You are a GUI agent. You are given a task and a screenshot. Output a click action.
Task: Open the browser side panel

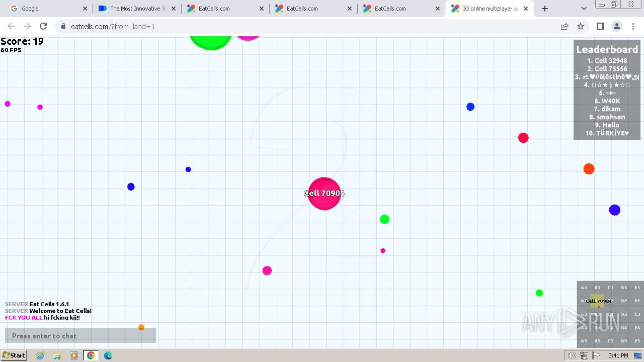[x=600, y=26]
